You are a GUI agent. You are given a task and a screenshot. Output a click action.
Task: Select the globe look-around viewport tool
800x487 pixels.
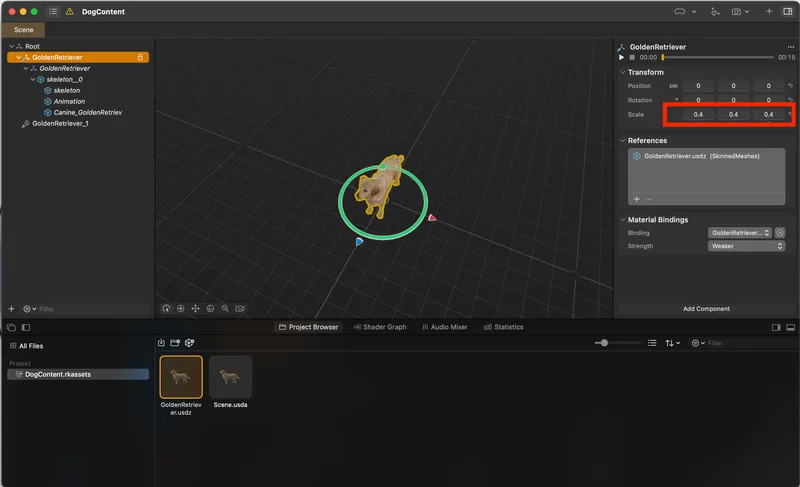tap(210, 309)
